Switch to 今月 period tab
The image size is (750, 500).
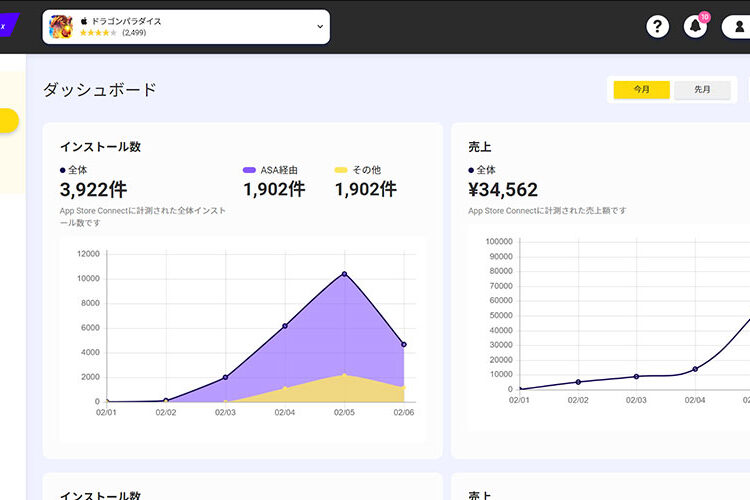click(x=641, y=90)
